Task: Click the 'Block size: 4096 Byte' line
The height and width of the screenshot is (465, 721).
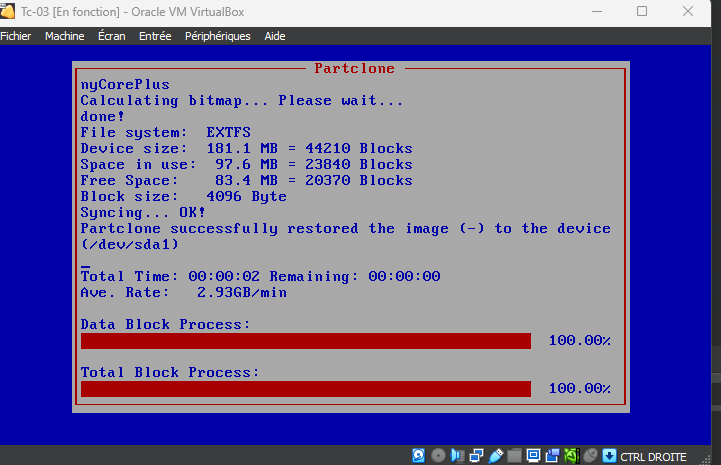Action: [183, 196]
